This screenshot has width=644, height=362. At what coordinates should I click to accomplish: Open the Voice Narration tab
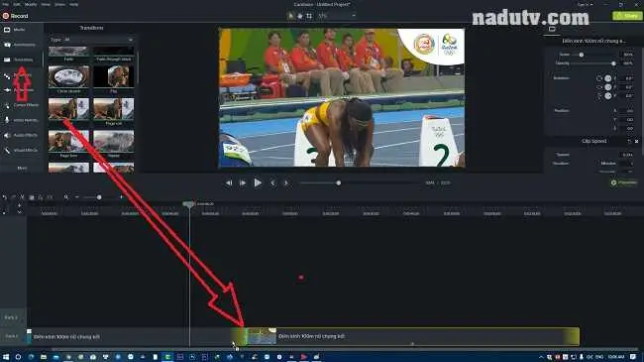pos(22,120)
